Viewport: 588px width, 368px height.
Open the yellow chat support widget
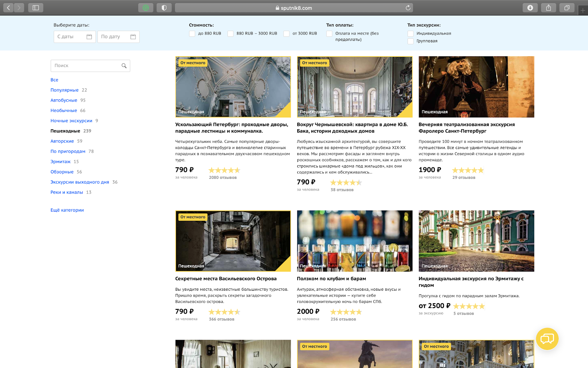(x=547, y=339)
